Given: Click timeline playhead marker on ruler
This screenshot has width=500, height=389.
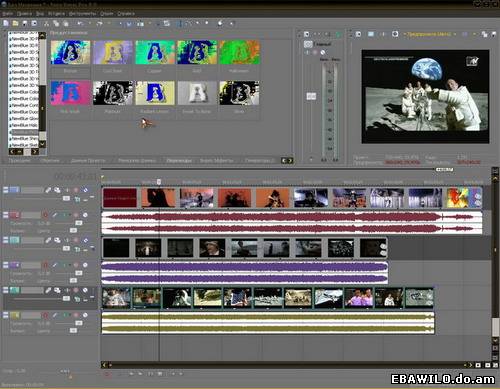Looking at the screenshot, I should [159, 182].
